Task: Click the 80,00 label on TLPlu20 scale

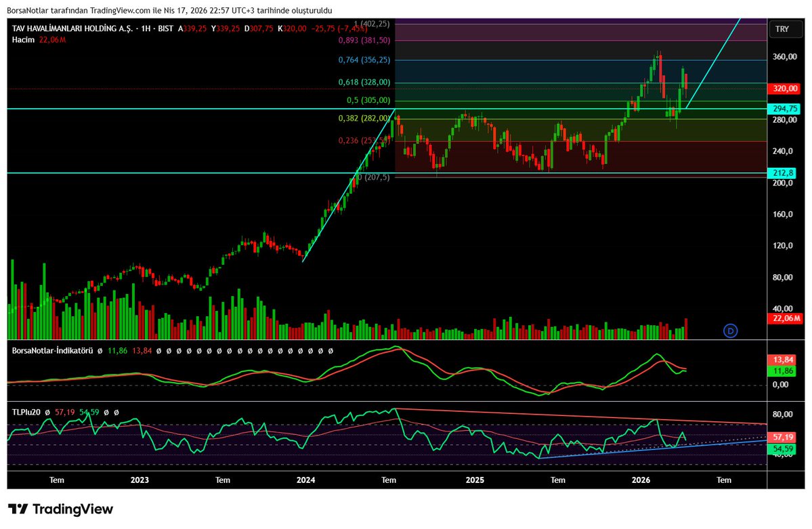Action: click(782, 414)
